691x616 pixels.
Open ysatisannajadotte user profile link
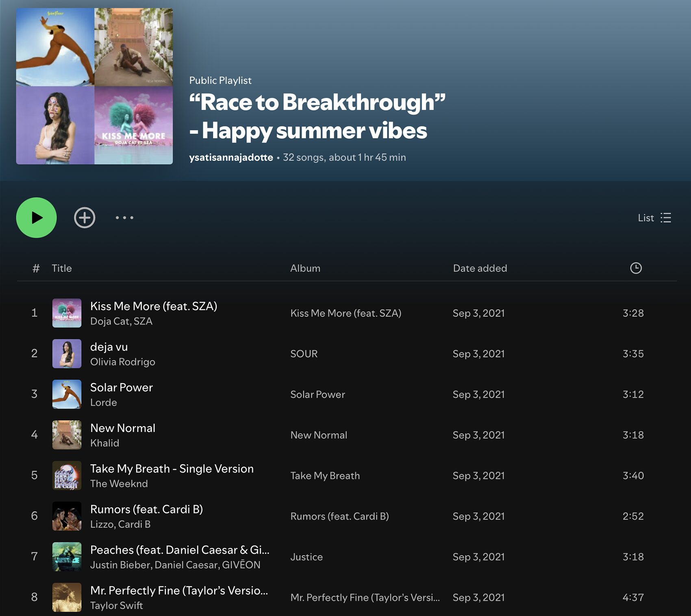coord(231,158)
